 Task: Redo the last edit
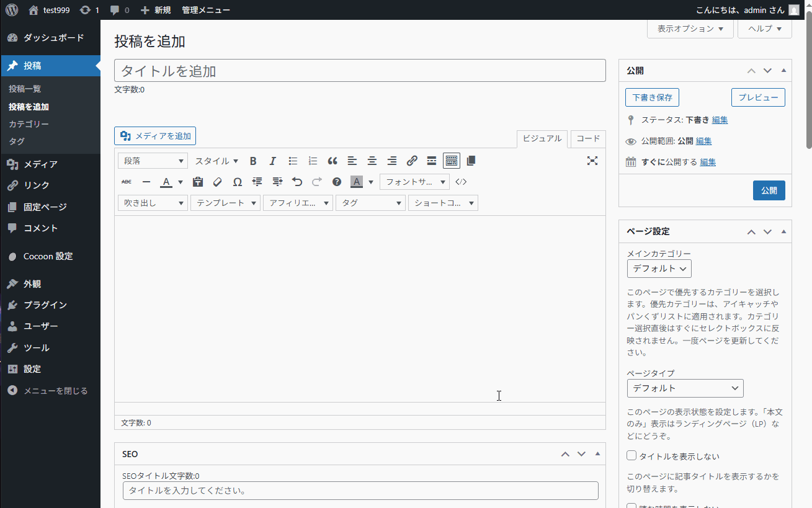[x=317, y=182]
